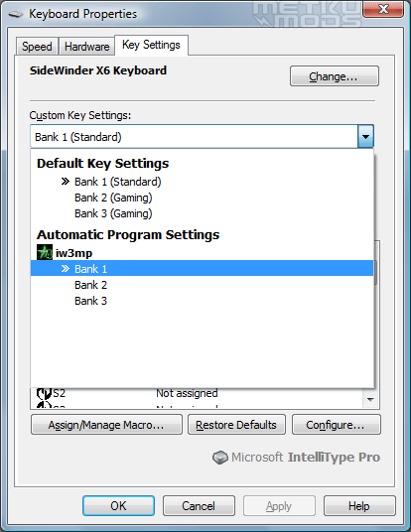Click the Configure... button

click(x=336, y=425)
